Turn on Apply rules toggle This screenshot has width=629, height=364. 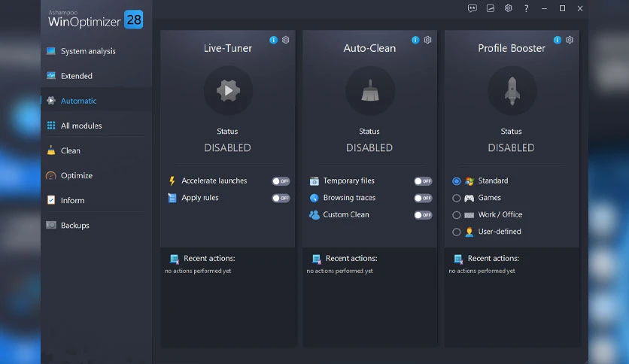tap(281, 198)
